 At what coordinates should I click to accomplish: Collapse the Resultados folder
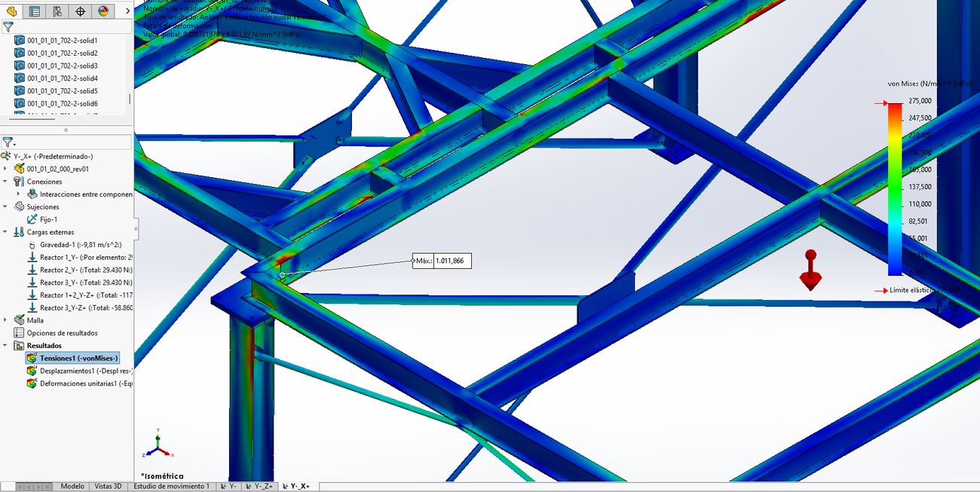click(x=6, y=345)
